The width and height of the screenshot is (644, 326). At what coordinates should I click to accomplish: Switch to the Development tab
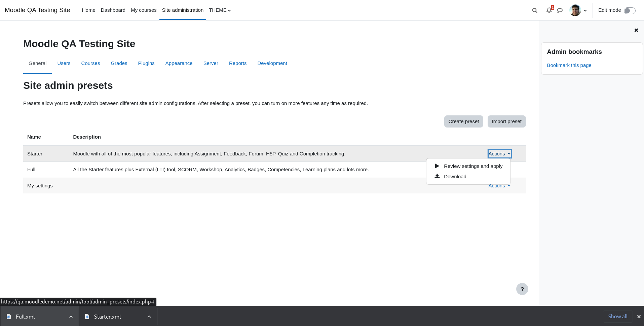point(272,63)
